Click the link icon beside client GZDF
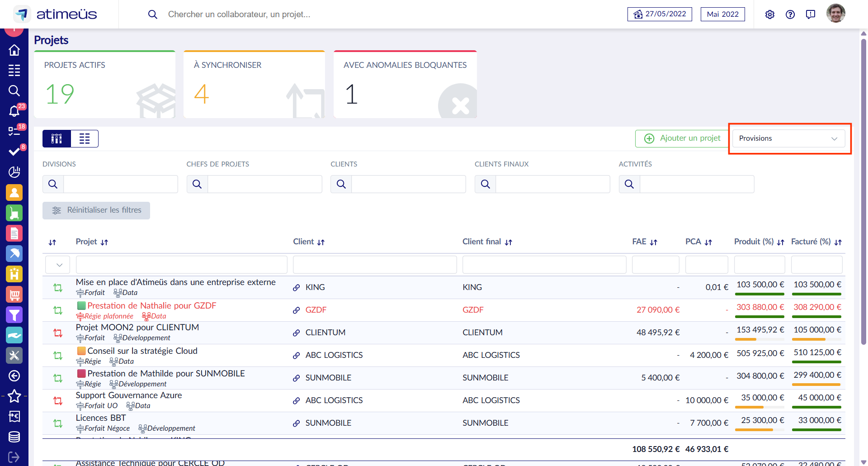Viewport: 868px width, 466px height. click(297, 310)
